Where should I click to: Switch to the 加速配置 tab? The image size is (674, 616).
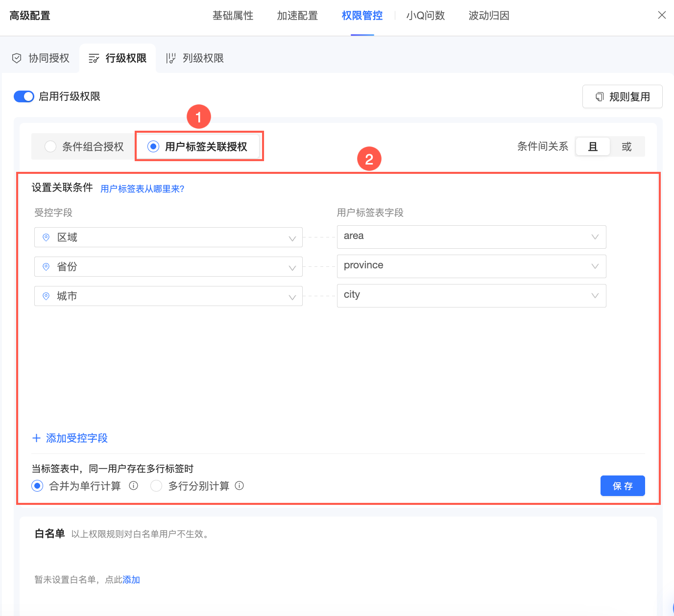[298, 16]
